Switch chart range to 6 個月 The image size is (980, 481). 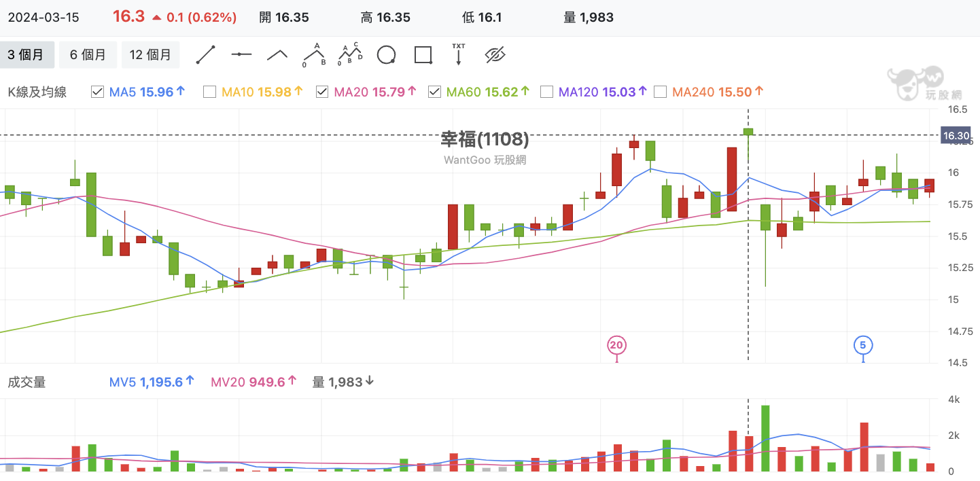click(88, 55)
